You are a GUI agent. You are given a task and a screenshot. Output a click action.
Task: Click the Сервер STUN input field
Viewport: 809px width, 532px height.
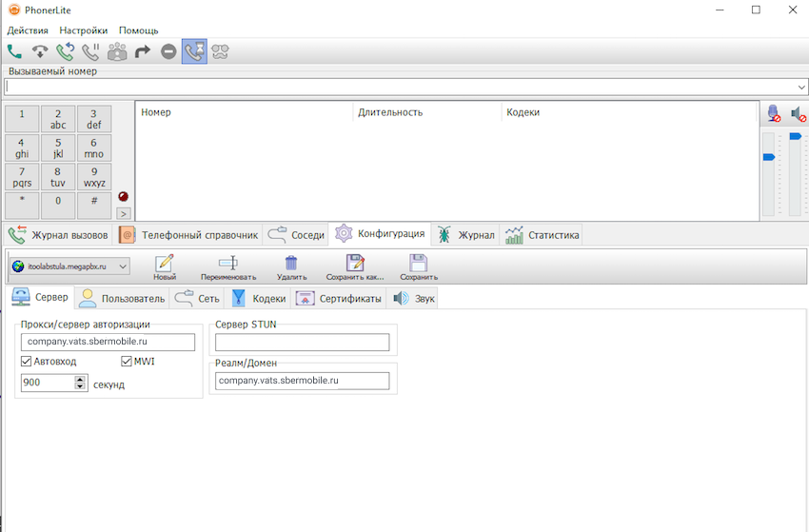click(x=302, y=343)
